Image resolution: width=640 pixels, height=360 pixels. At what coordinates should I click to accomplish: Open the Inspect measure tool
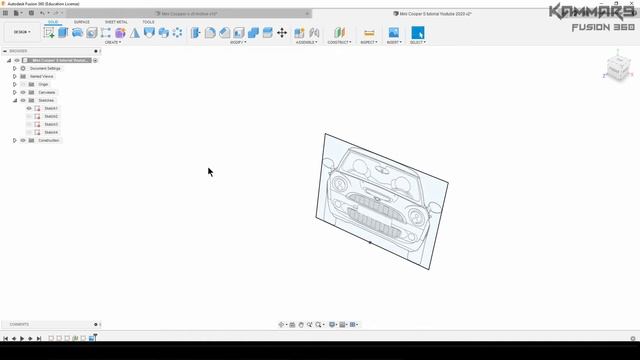coord(369,33)
